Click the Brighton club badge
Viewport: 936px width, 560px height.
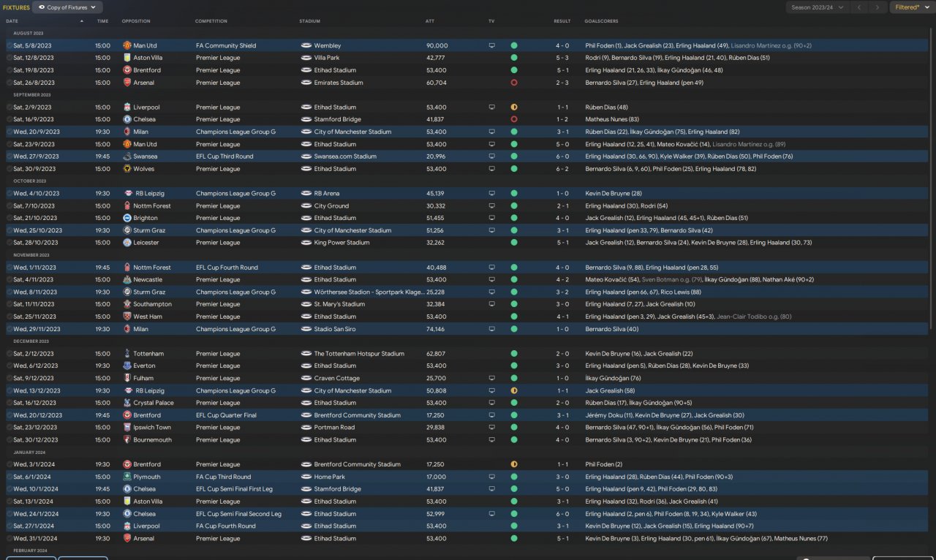click(127, 218)
